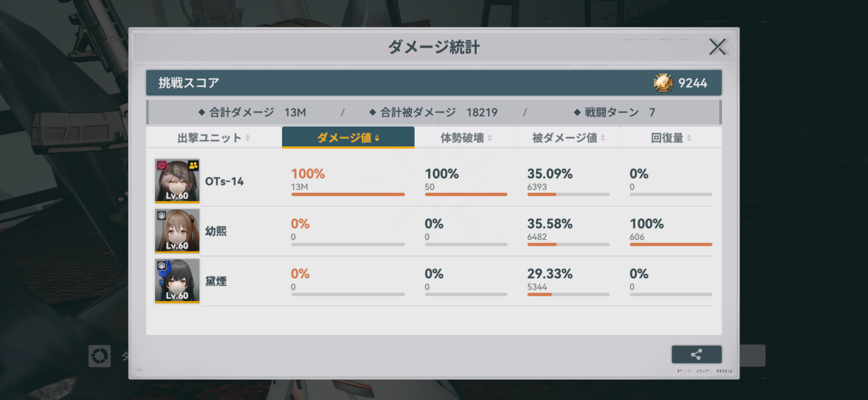The image size is (868, 400).
Task: Click the gold challenge score medal icon
Action: pos(663,83)
